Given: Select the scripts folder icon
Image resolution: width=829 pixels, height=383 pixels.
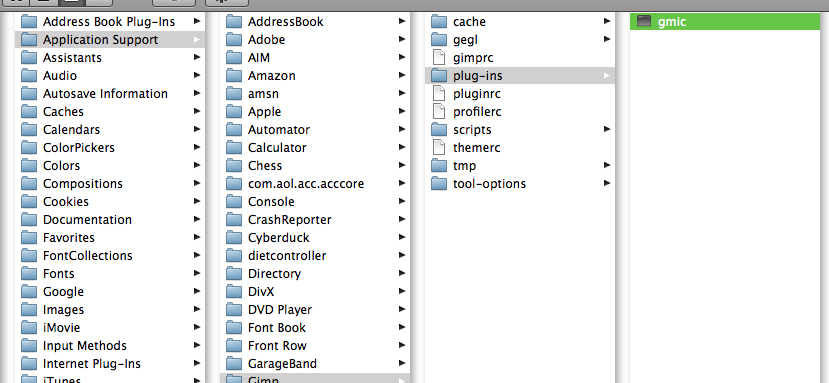Looking at the screenshot, I should tap(439, 130).
